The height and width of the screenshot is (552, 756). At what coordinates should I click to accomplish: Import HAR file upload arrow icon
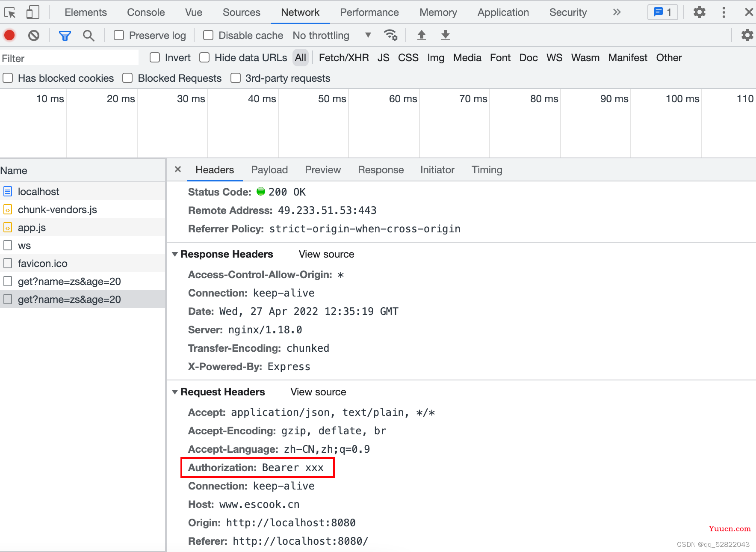click(x=422, y=35)
